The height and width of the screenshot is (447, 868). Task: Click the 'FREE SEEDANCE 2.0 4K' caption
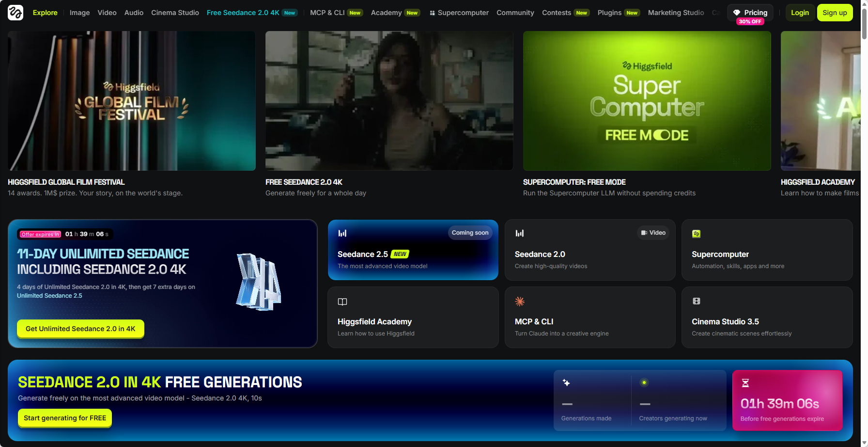[x=304, y=182]
